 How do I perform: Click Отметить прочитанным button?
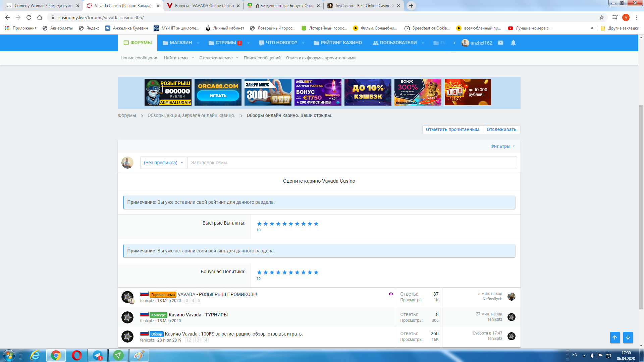tap(452, 129)
